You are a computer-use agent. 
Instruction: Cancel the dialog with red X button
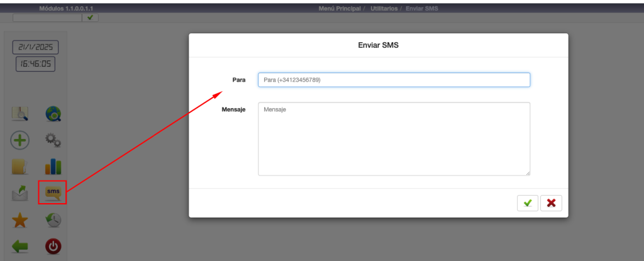[551, 203]
